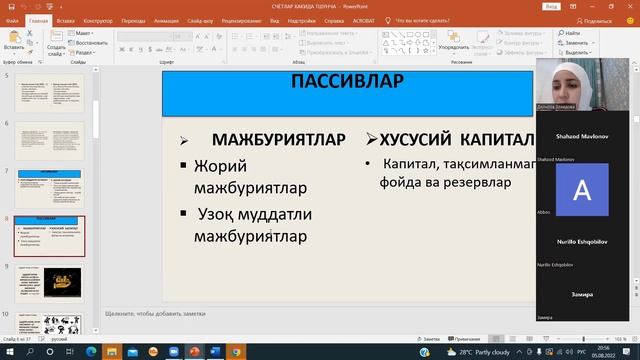Click the New Slide (Создать слайд) icon

click(56, 37)
